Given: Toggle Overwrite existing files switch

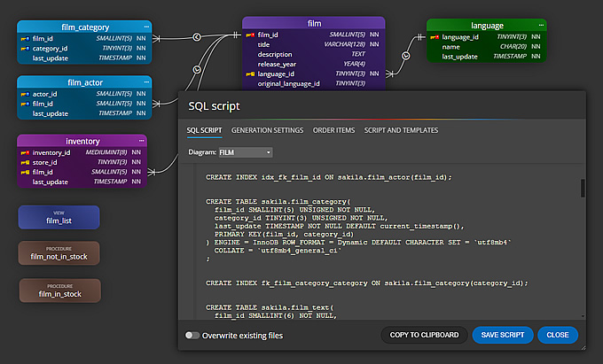Looking at the screenshot, I should (192, 336).
